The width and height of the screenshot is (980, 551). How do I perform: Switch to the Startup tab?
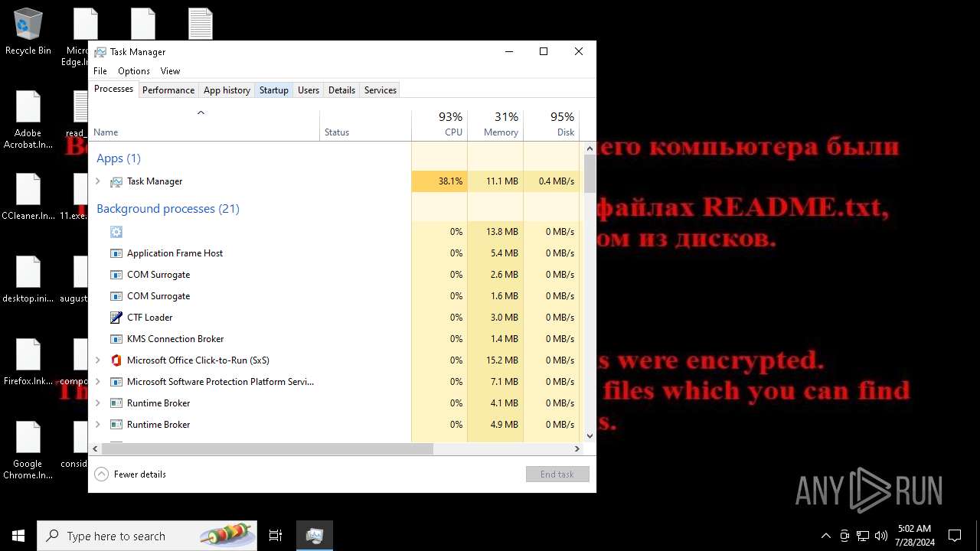pyautogui.click(x=273, y=90)
